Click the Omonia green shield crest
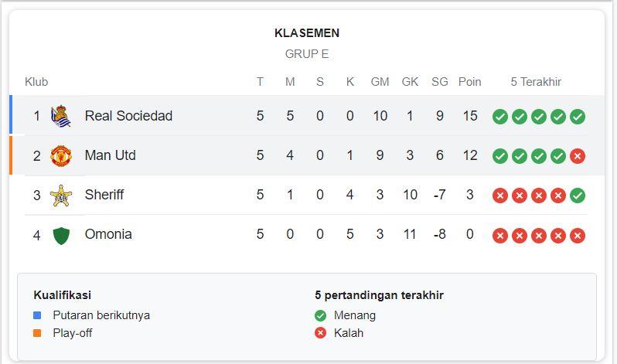 point(61,235)
